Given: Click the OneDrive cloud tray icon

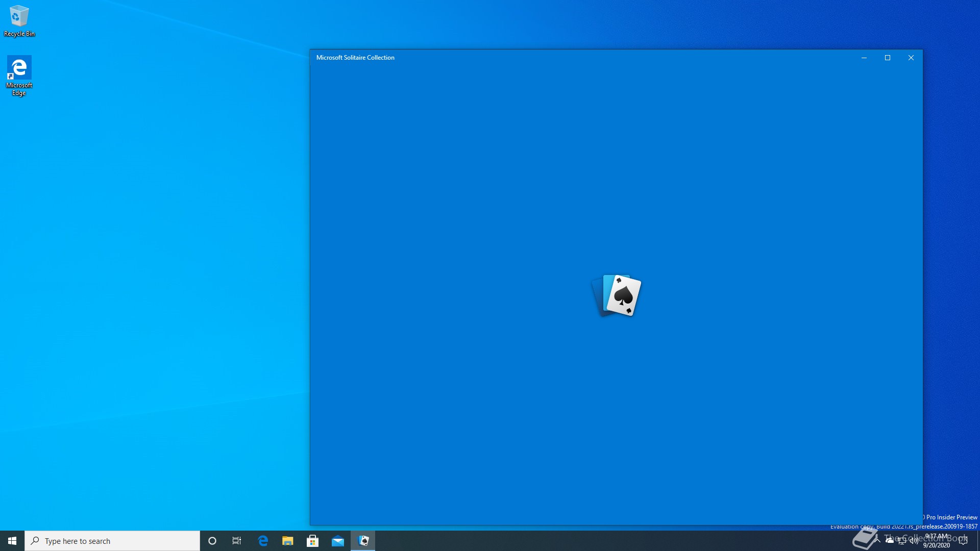Looking at the screenshot, I should (890, 540).
